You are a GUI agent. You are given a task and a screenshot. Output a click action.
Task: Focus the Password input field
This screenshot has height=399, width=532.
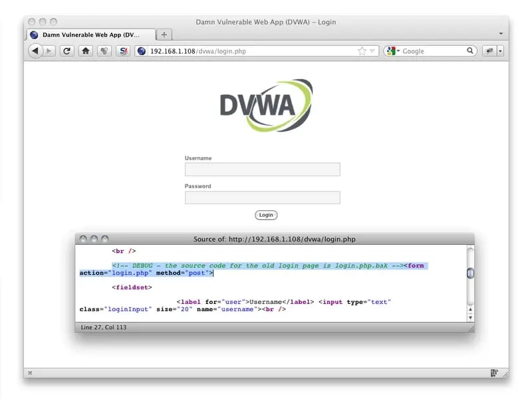[x=262, y=198]
